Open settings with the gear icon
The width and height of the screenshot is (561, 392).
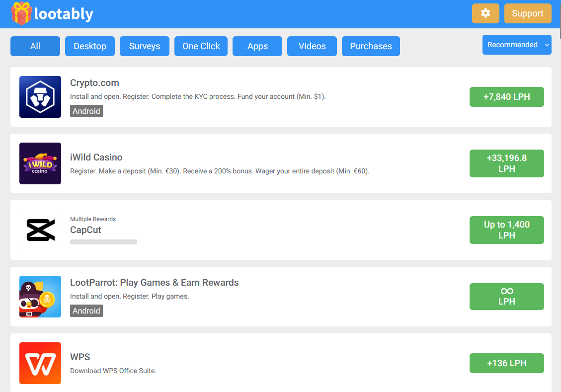coord(485,13)
